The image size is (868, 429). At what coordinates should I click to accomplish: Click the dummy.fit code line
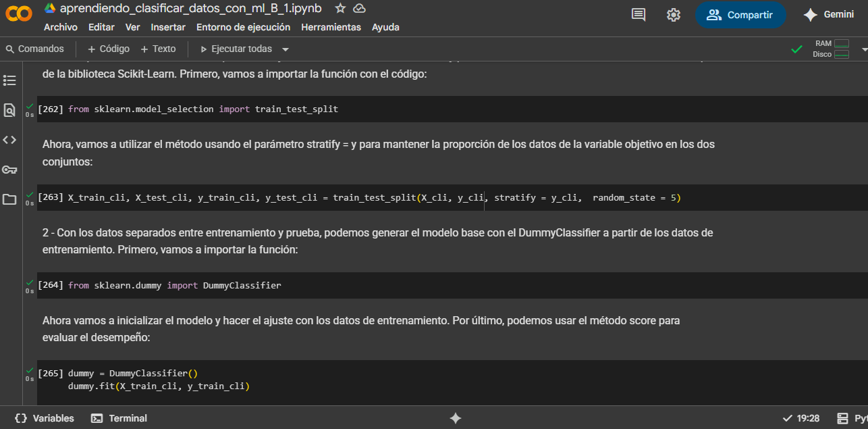coord(159,386)
